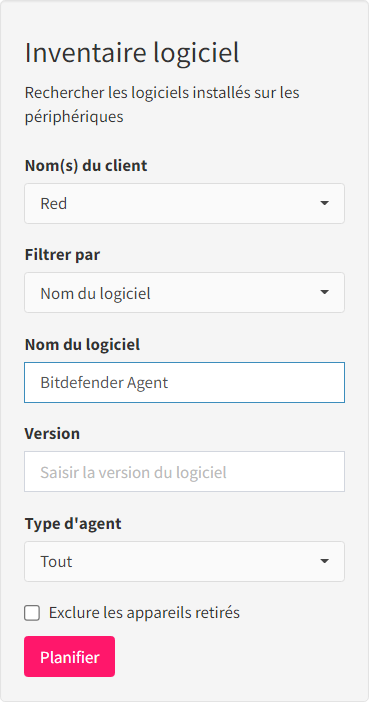Open the Nom(s) du client dropdown showing Red

pos(184,203)
